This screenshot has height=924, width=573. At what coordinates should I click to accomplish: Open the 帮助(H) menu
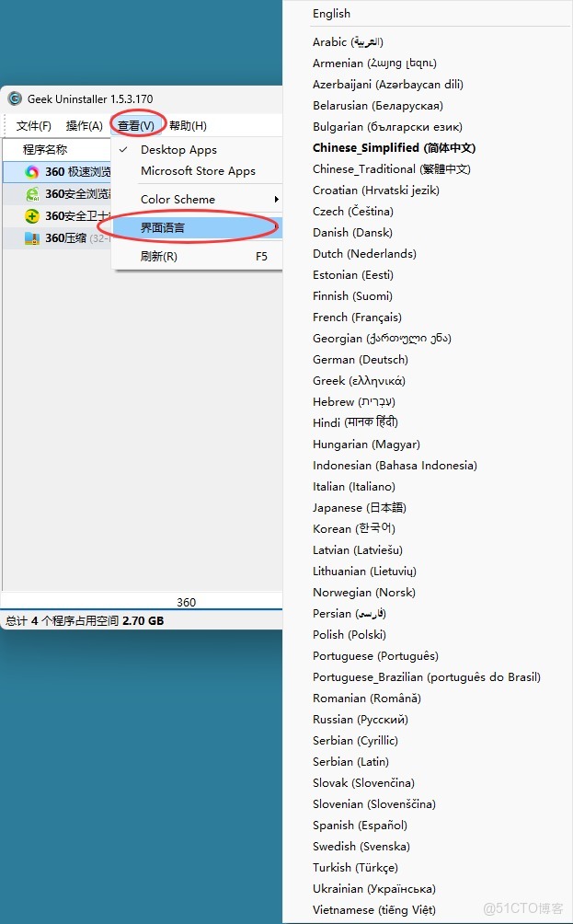[188, 125]
